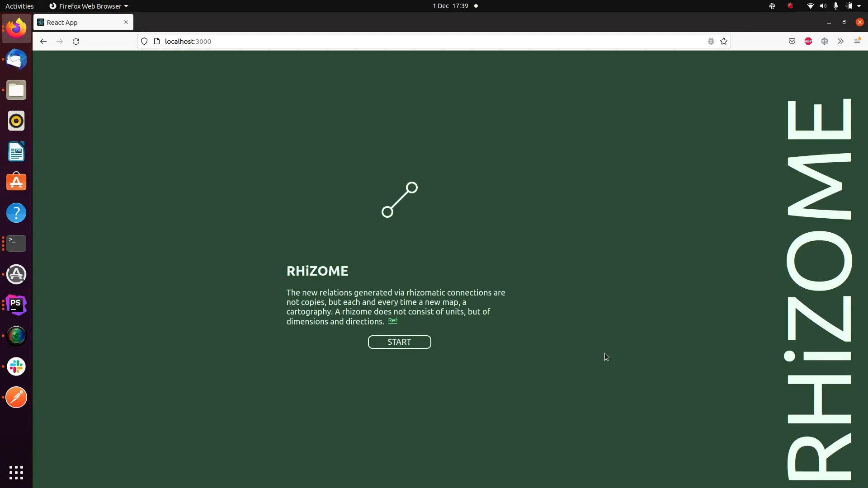The width and height of the screenshot is (868, 488).
Task: Show more toolbar tools chevron
Action: (840, 42)
